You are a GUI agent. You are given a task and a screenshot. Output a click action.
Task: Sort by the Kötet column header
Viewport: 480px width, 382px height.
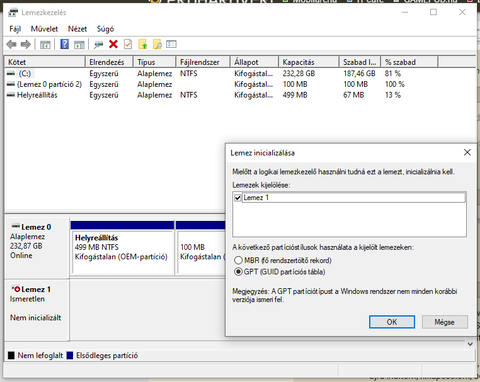click(45, 62)
